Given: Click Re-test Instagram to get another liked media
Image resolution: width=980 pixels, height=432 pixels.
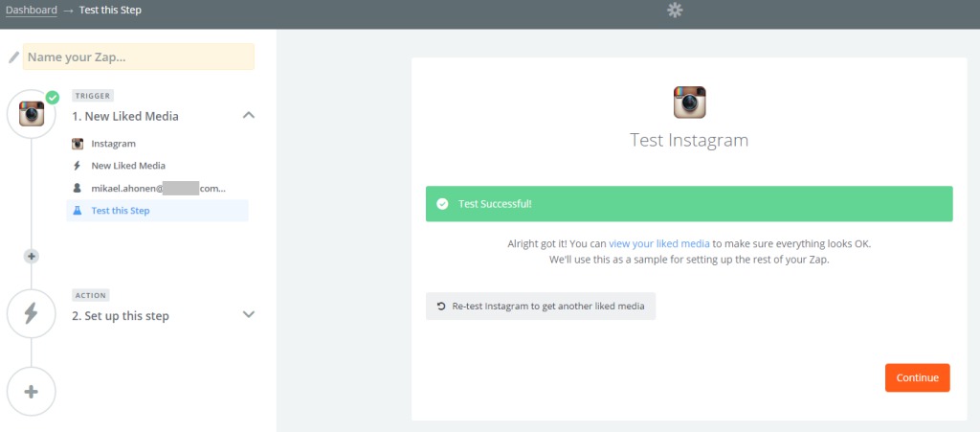Looking at the screenshot, I should coord(541,307).
